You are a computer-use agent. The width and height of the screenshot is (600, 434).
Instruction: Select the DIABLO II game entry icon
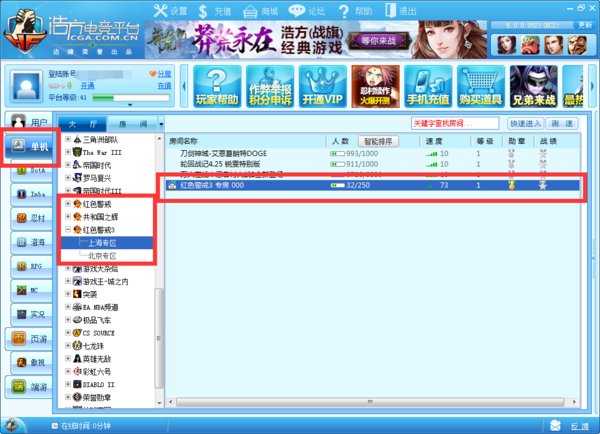pos(77,384)
